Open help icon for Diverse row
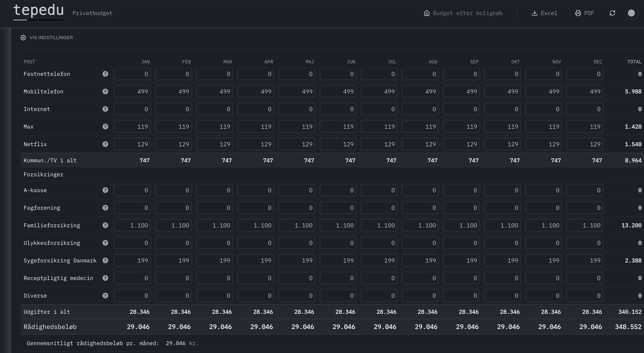 point(105,296)
